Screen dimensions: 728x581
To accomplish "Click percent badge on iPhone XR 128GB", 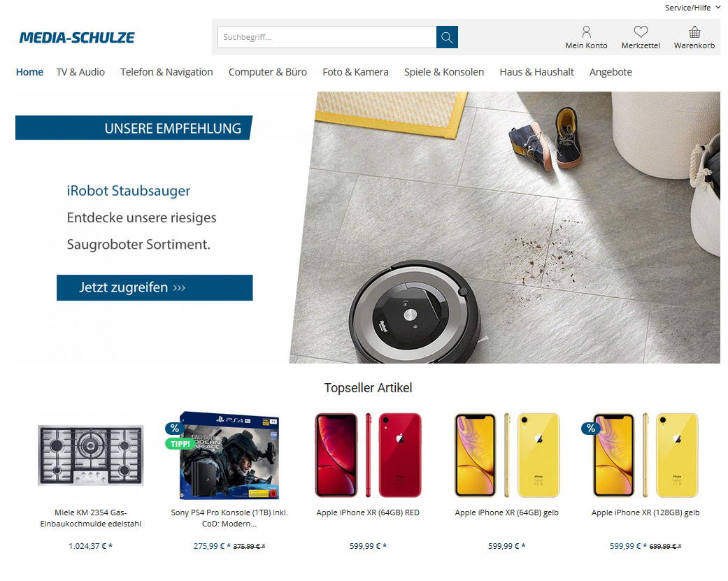I will [x=590, y=429].
